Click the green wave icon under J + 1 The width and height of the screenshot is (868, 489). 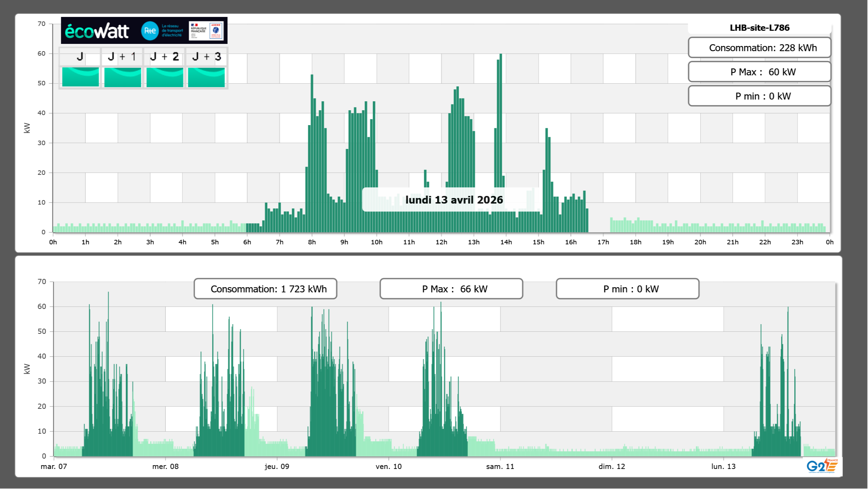123,77
